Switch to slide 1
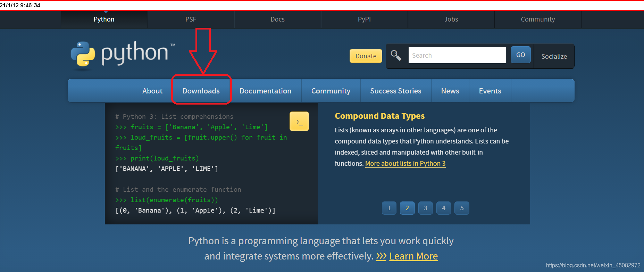The image size is (644, 272). tap(389, 208)
